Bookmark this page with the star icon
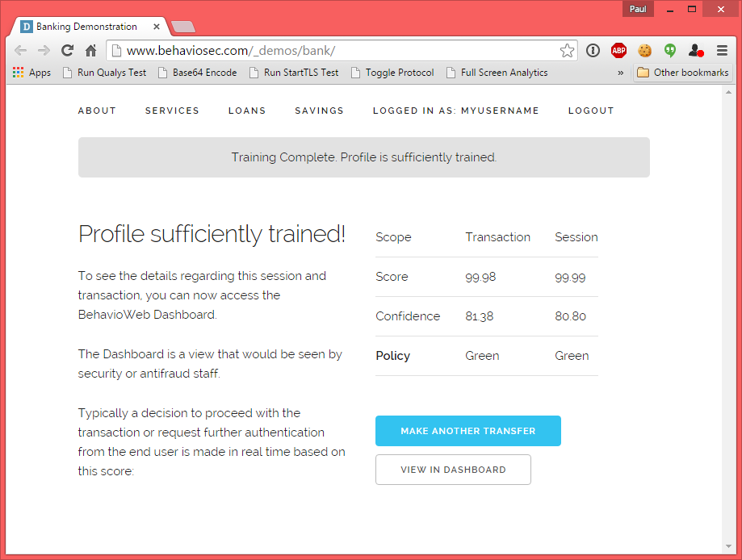The width and height of the screenshot is (742, 560). point(567,51)
